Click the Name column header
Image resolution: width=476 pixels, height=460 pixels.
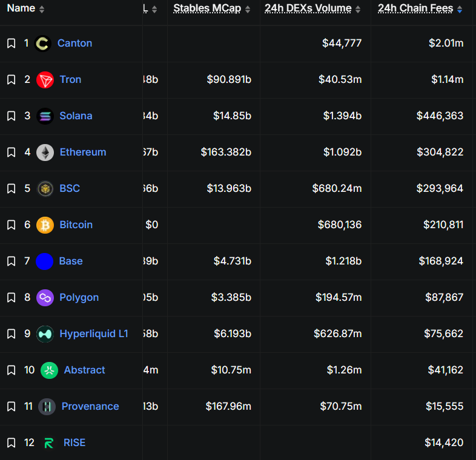(21, 8)
